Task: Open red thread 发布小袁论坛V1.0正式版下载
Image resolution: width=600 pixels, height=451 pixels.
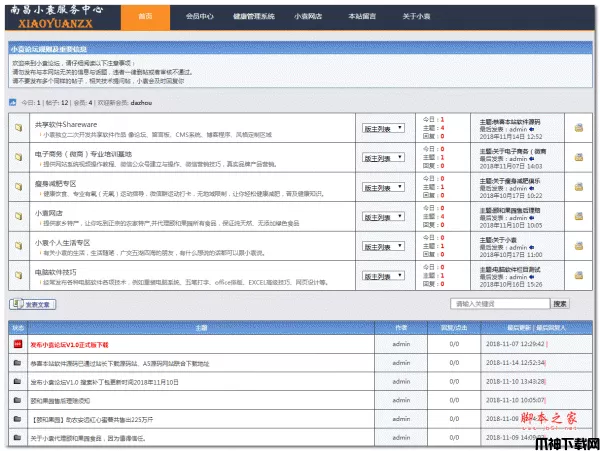Action: click(69, 345)
